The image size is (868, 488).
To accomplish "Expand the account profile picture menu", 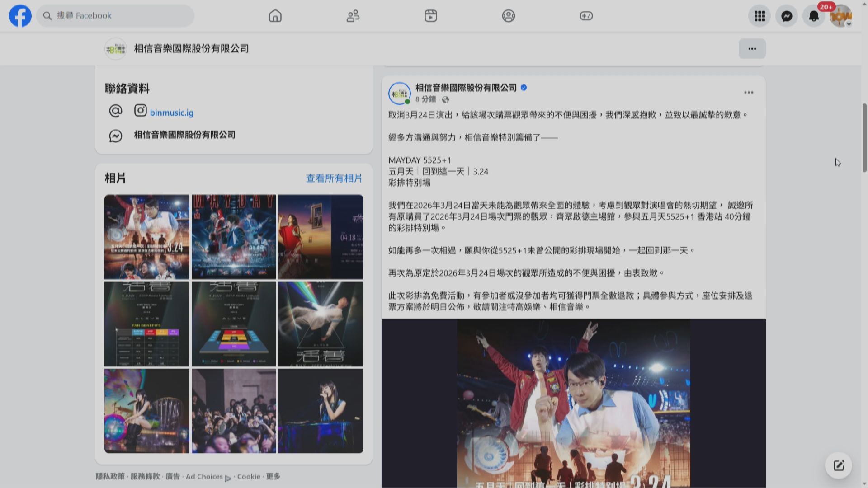I will pyautogui.click(x=841, y=16).
